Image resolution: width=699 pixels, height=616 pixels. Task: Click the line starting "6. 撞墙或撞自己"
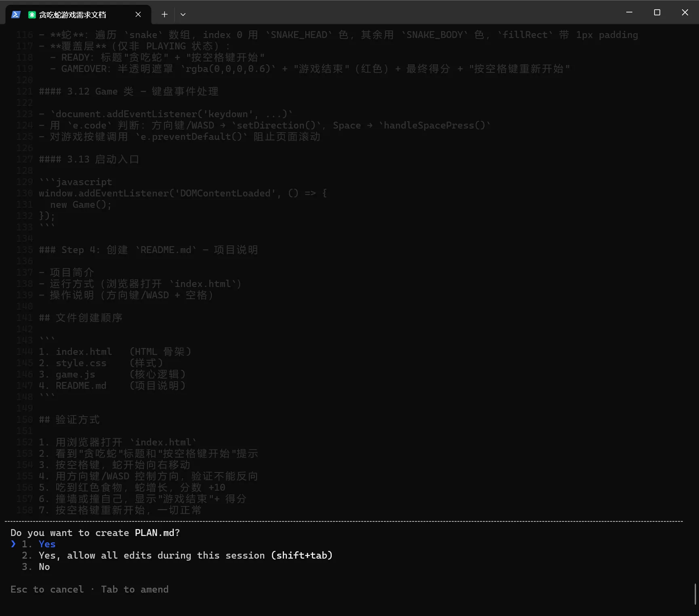tap(143, 499)
